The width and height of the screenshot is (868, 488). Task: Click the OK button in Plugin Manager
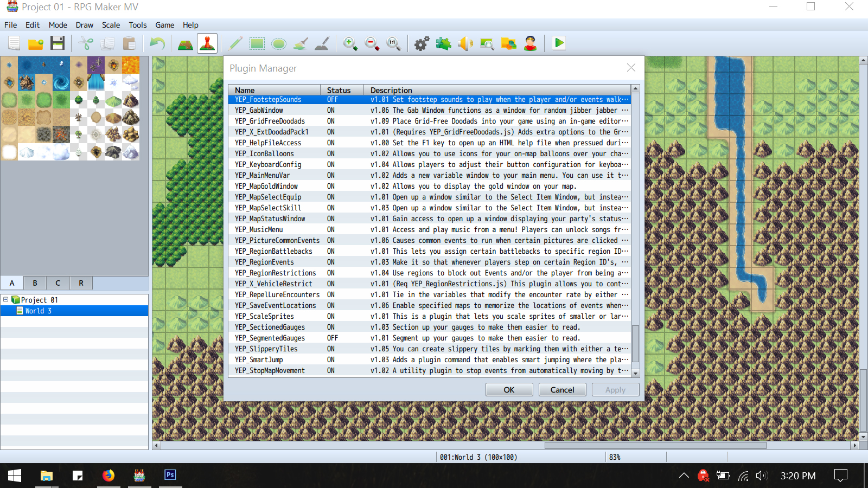click(509, 390)
